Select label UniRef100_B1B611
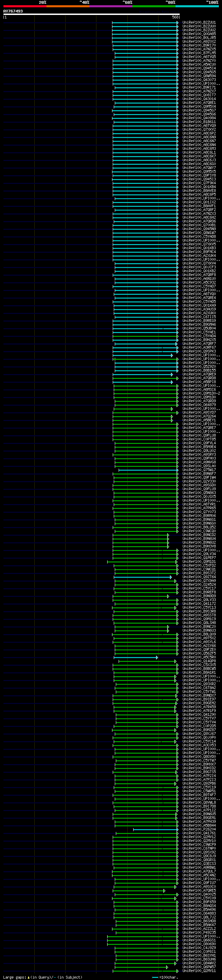222x980 pixels. pos(199,122)
